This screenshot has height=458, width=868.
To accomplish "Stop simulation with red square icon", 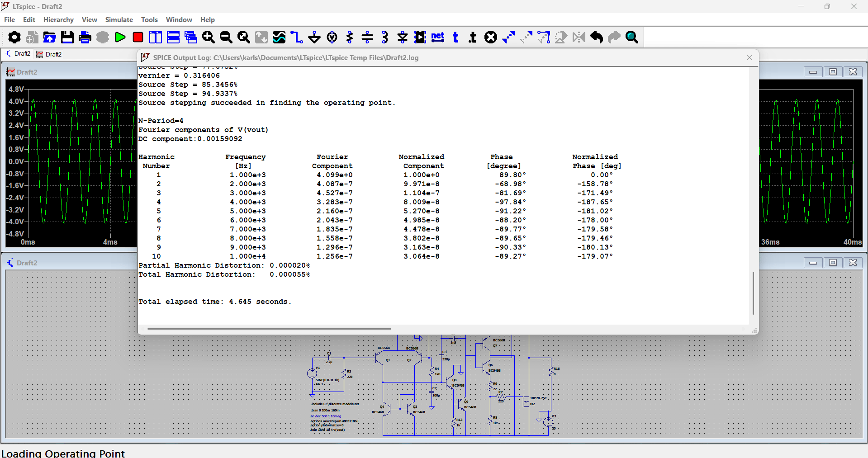I will 138,37.
